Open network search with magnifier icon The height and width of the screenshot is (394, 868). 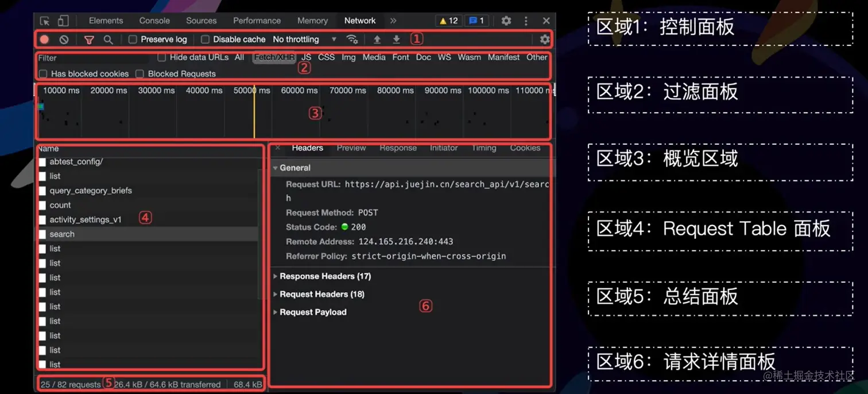coord(108,40)
